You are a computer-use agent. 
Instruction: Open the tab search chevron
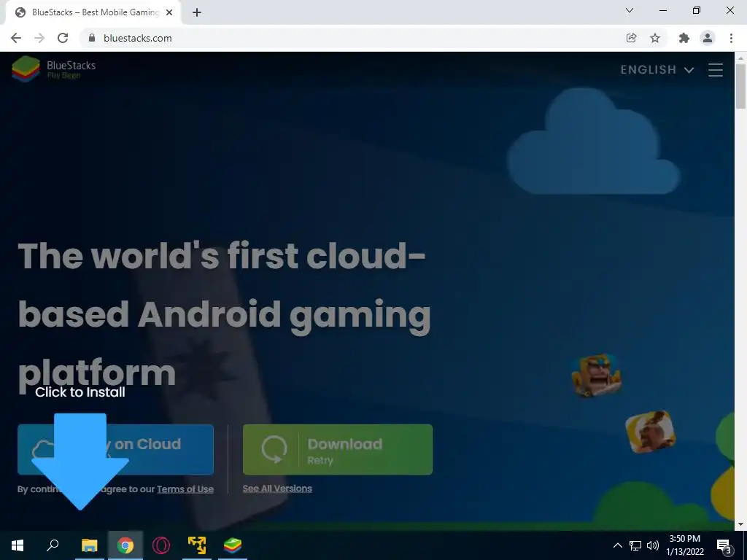(x=630, y=10)
